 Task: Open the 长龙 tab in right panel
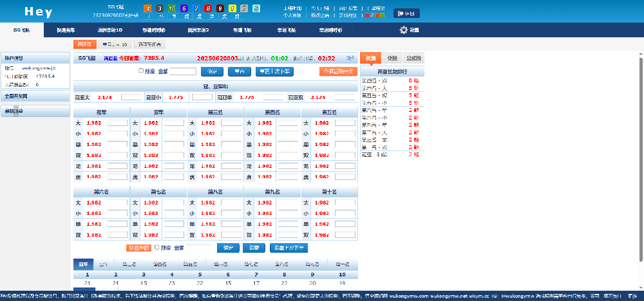point(371,58)
